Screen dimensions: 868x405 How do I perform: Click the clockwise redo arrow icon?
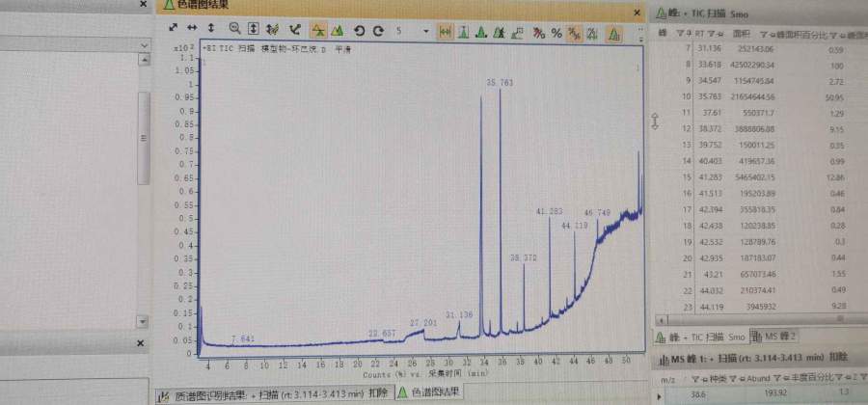[378, 31]
